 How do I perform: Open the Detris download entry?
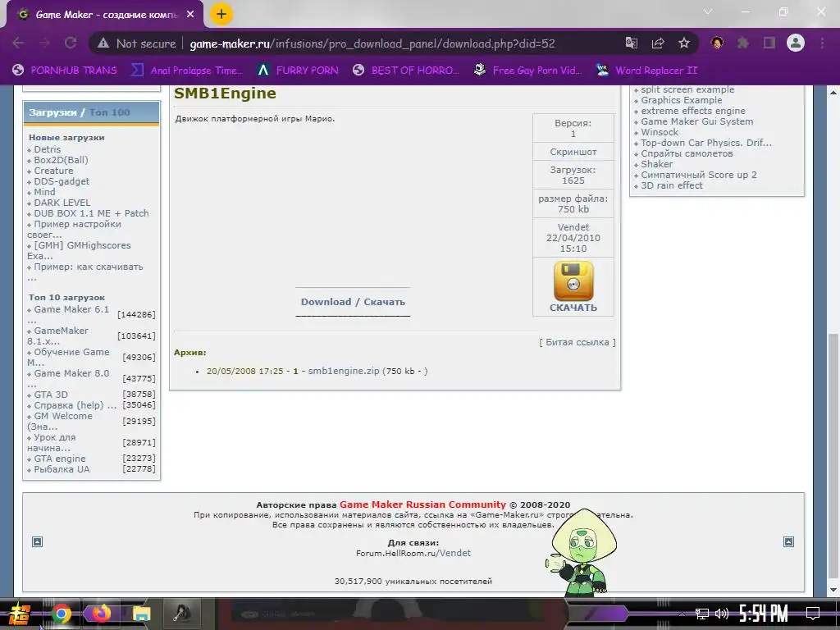[47, 149]
